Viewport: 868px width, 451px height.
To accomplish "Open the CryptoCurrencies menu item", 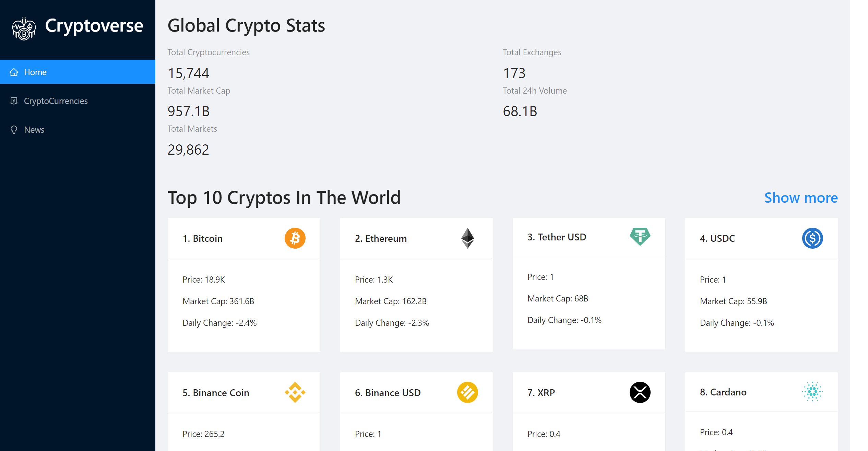I will (x=78, y=100).
